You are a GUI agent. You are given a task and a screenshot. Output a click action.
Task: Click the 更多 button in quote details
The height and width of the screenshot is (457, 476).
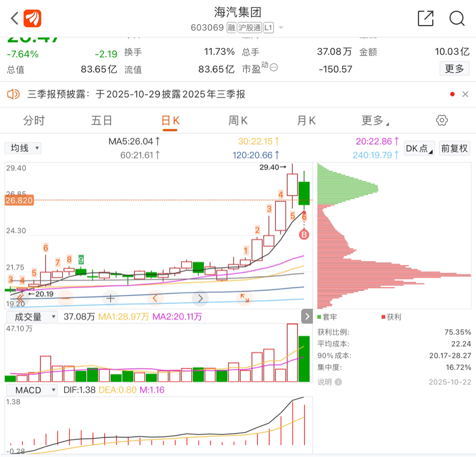pos(455,68)
